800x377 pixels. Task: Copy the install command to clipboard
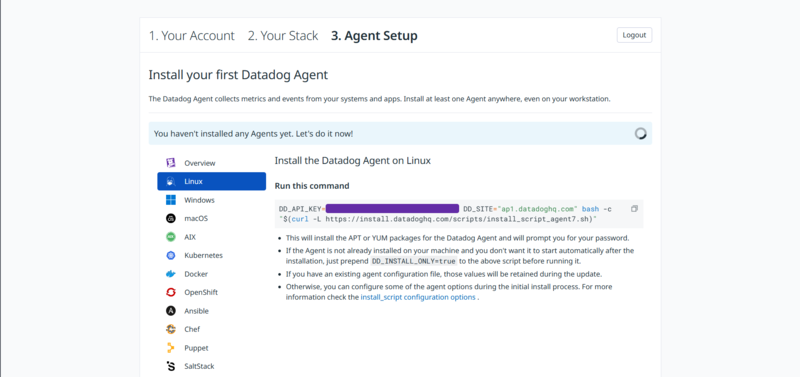[634, 209]
